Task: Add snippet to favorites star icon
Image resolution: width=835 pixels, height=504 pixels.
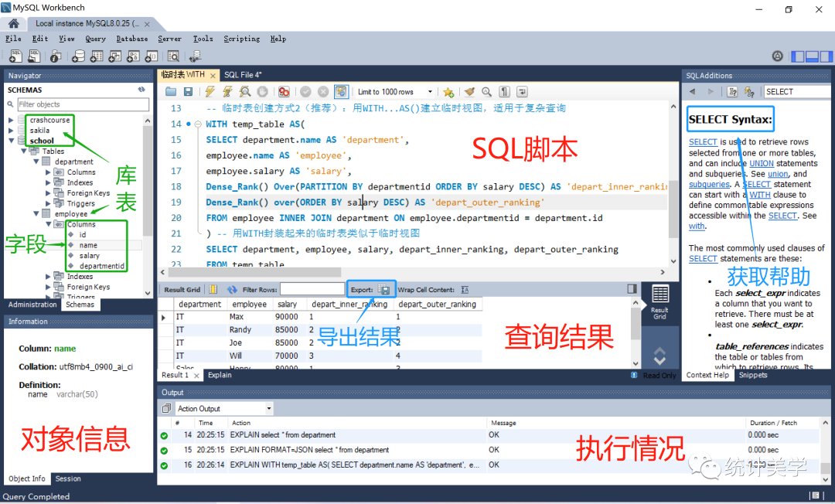Action: point(448,92)
